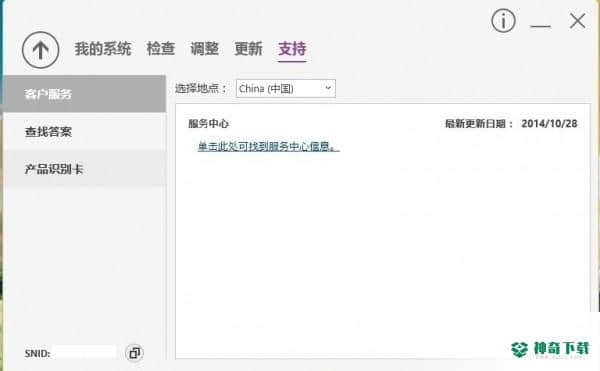Follow the 单击此处可找到服务中心信息 link

click(268, 146)
